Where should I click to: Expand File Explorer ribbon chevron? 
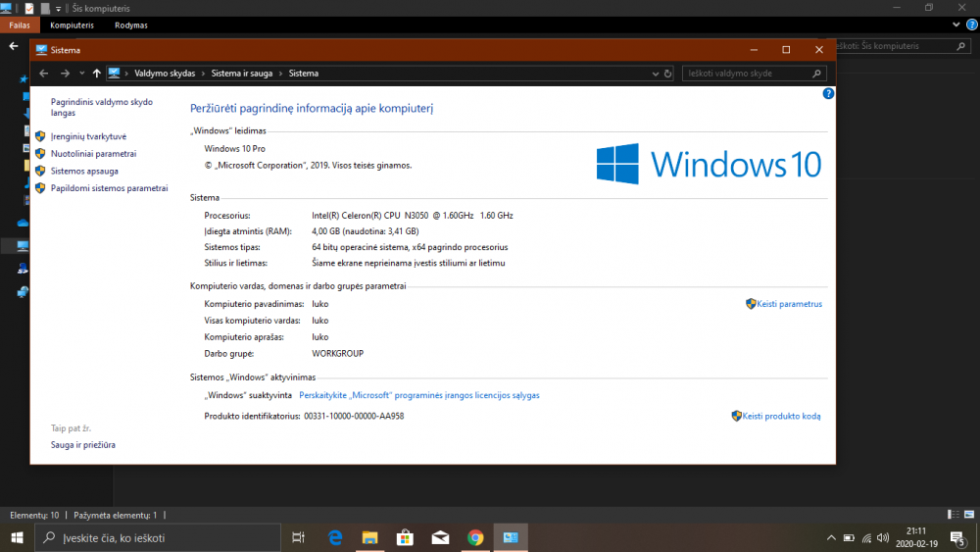(x=956, y=25)
